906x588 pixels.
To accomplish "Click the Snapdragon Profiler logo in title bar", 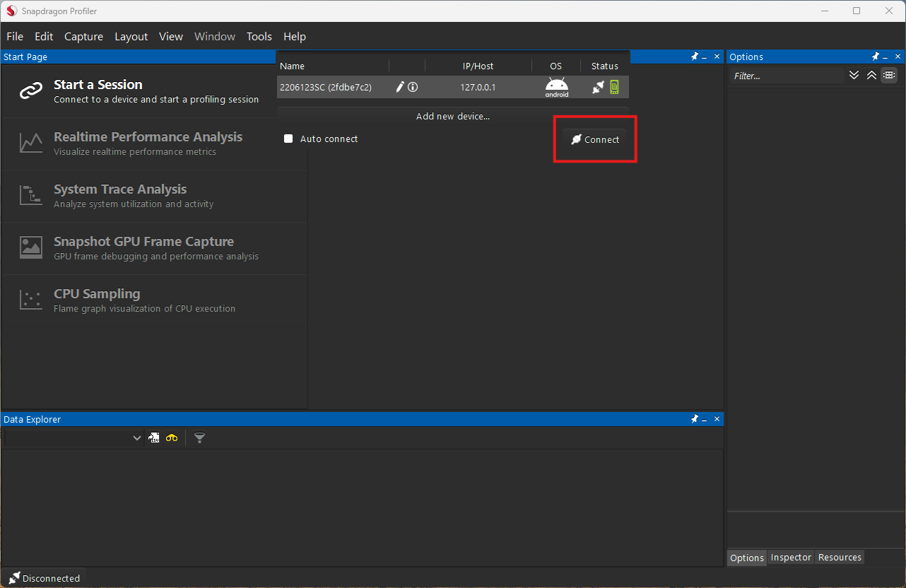I will point(11,11).
